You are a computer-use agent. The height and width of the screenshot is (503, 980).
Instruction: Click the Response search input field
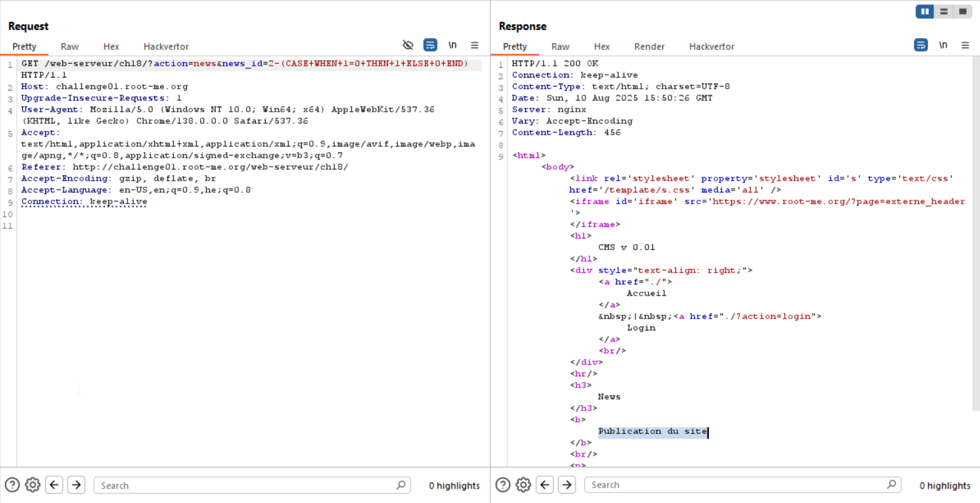pos(735,485)
